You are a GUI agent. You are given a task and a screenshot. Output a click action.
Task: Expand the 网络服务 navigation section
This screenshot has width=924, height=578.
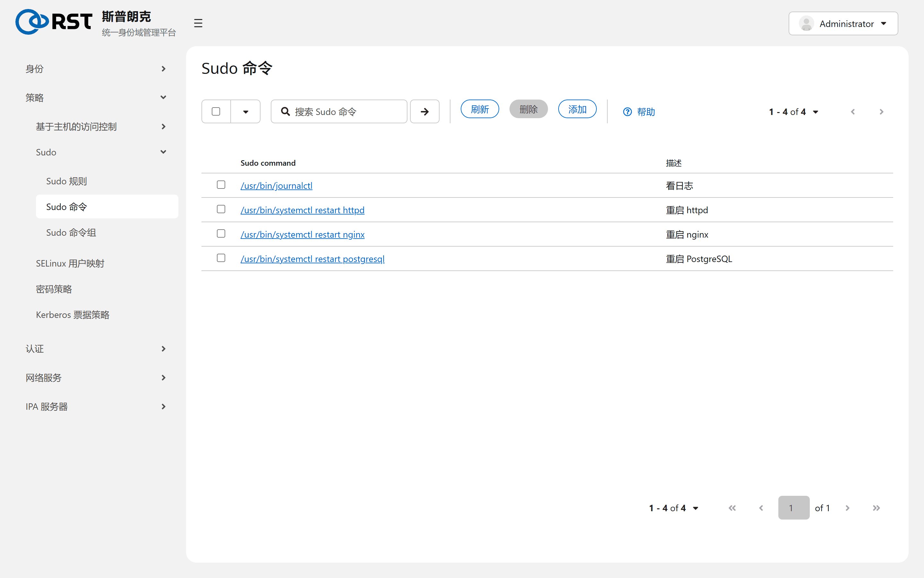[x=96, y=378]
